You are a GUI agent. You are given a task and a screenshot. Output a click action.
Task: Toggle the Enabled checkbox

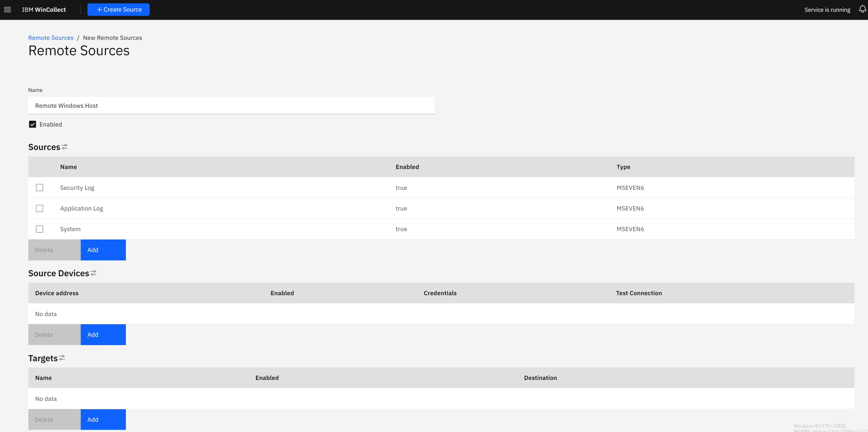pos(32,124)
